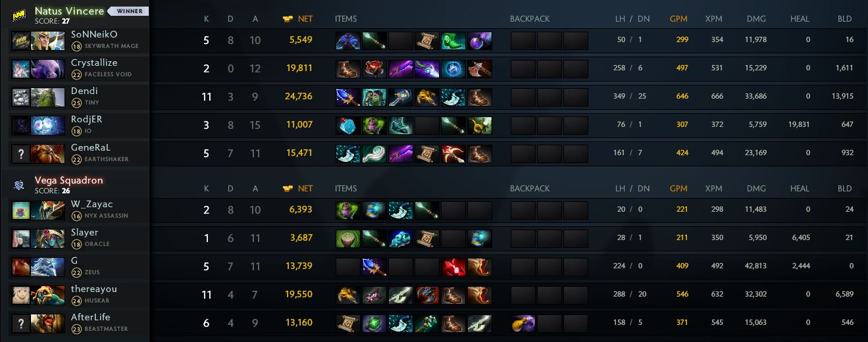Select the TP scroll in SoNNeikO's items
868x342 pixels.
(x=427, y=40)
